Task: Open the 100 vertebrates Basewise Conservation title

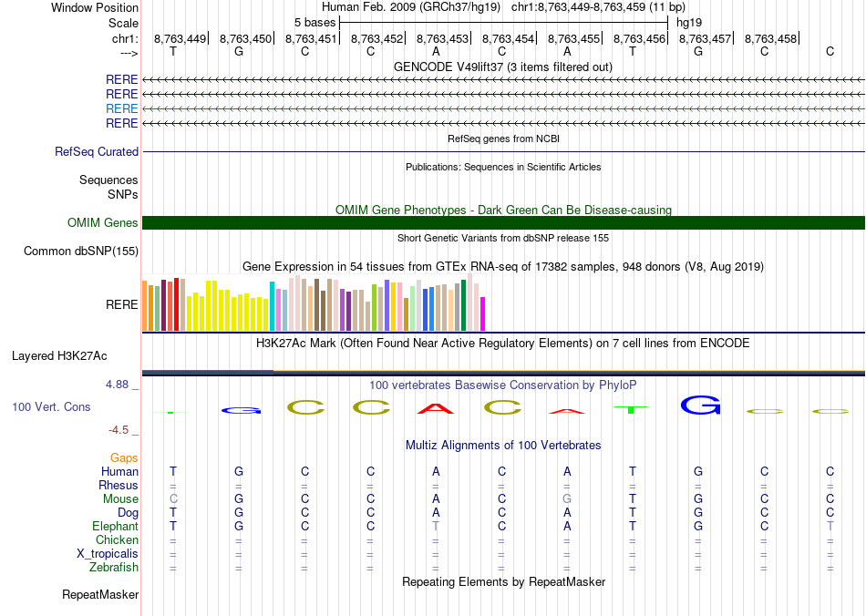Action: click(x=503, y=385)
